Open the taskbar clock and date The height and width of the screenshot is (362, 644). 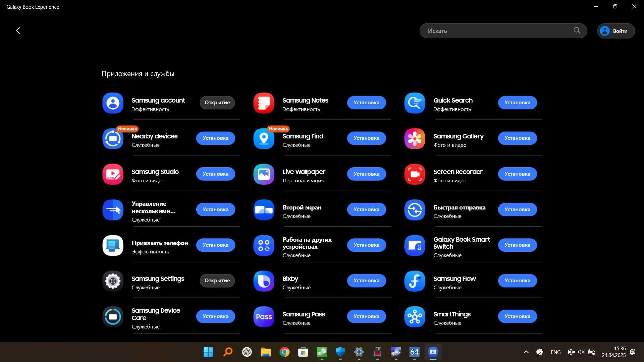[614, 352]
